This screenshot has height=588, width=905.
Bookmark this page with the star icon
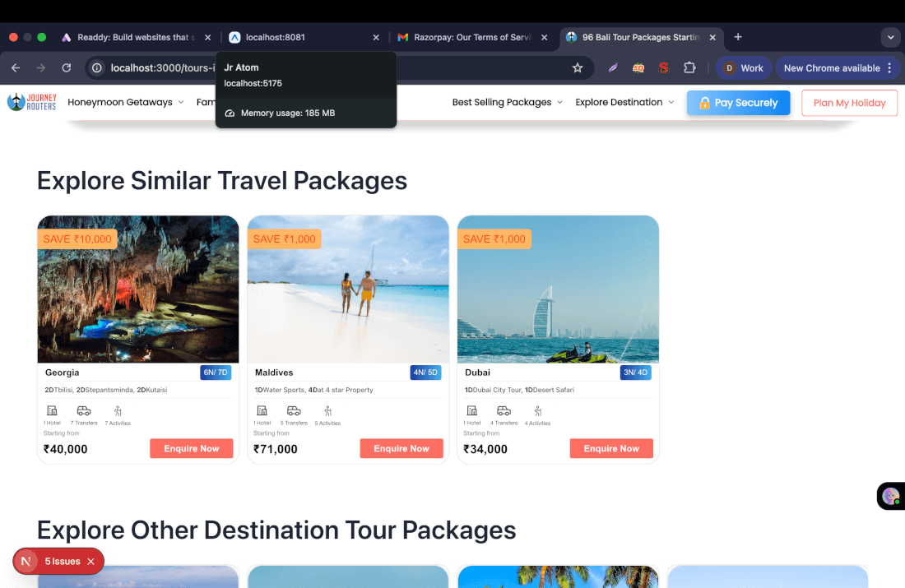point(578,68)
